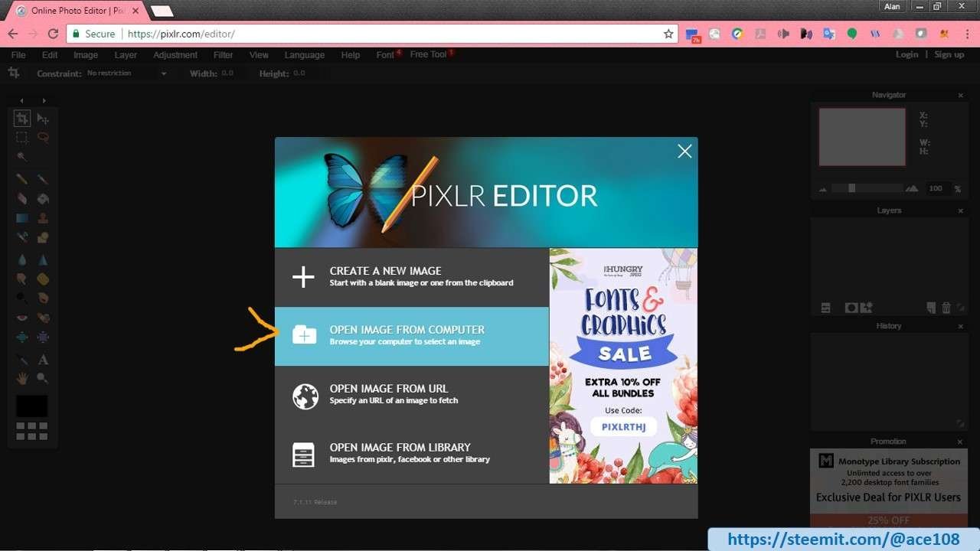Open the Constraint dropdown
Viewport: 980px width, 551px height.
[x=126, y=73]
